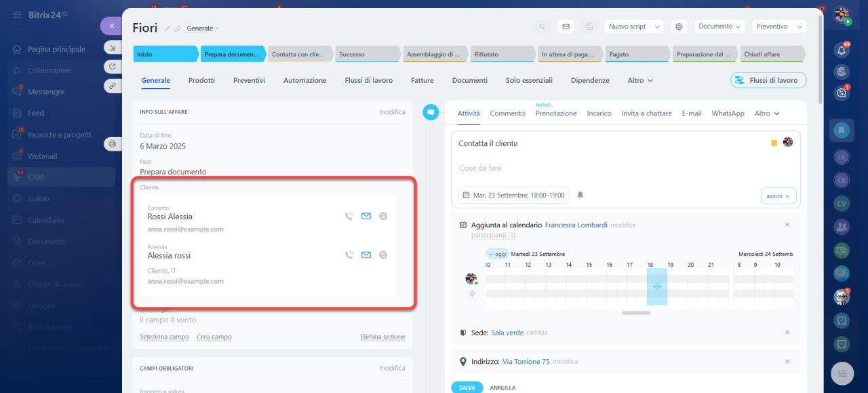Set deal stage to Successo

[367, 54]
